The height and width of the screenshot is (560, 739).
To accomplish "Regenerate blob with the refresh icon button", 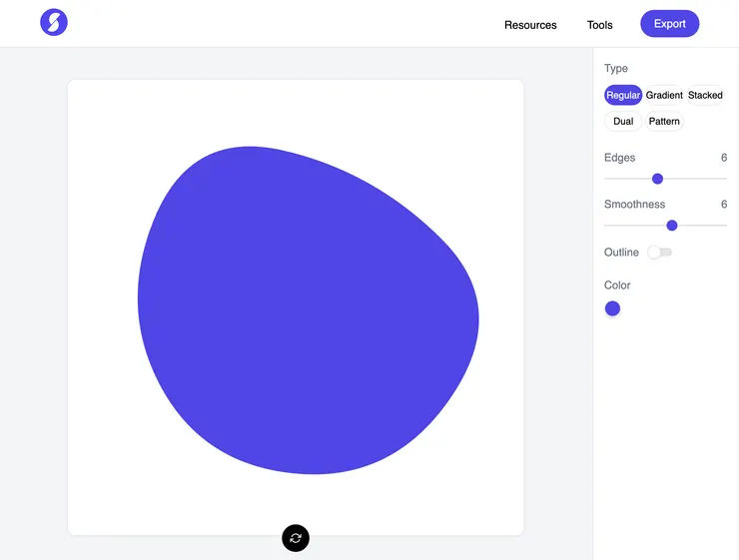I will click(296, 538).
